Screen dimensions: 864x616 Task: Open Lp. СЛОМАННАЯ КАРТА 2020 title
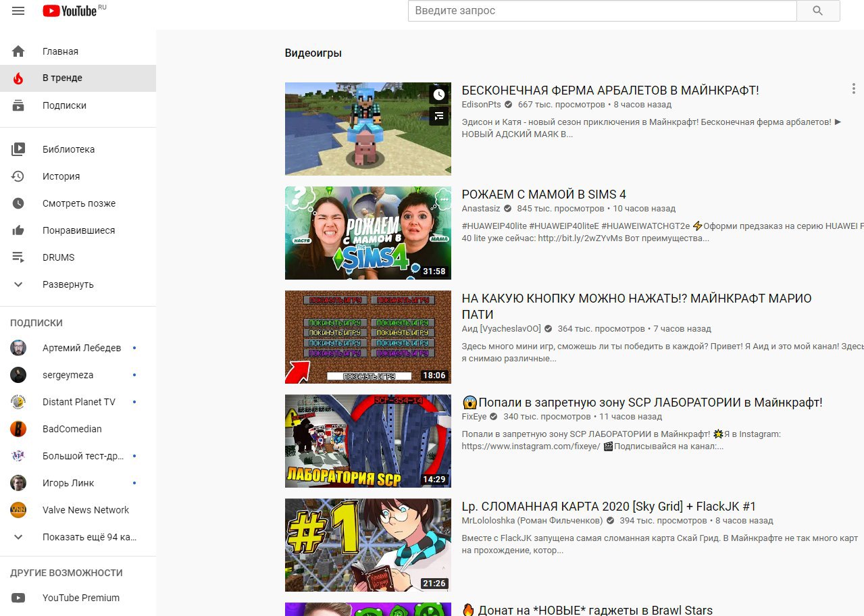[x=609, y=507]
